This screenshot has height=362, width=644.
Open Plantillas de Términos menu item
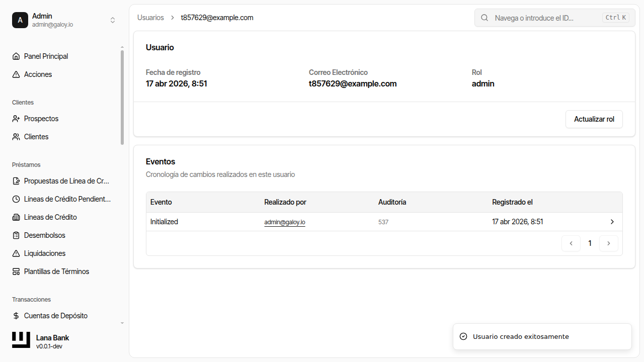tap(56, 271)
